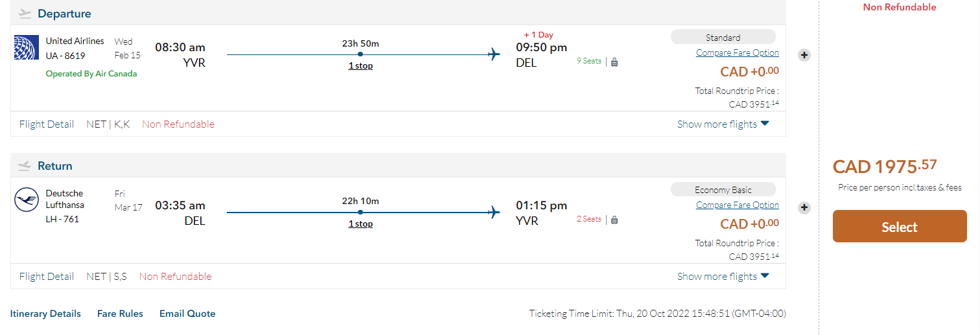Open Itinerary Details tab
The width and height of the screenshot is (980, 335).
[45, 314]
